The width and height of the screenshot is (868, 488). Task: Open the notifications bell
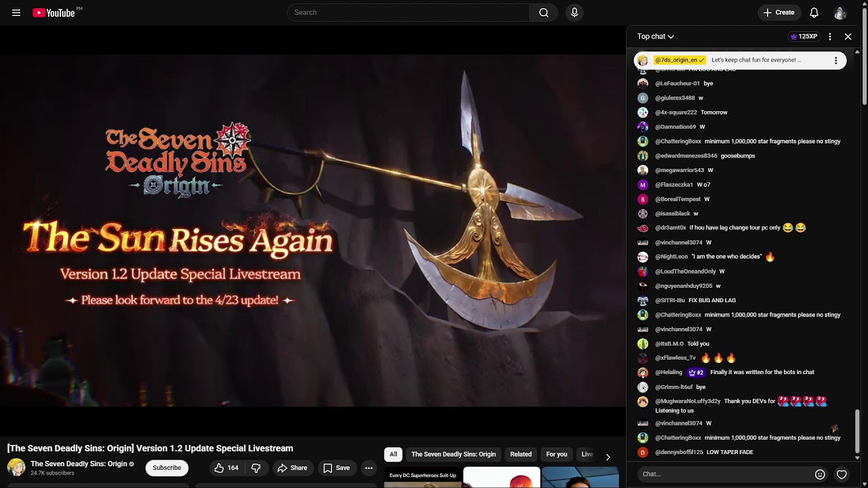pyautogui.click(x=814, y=13)
